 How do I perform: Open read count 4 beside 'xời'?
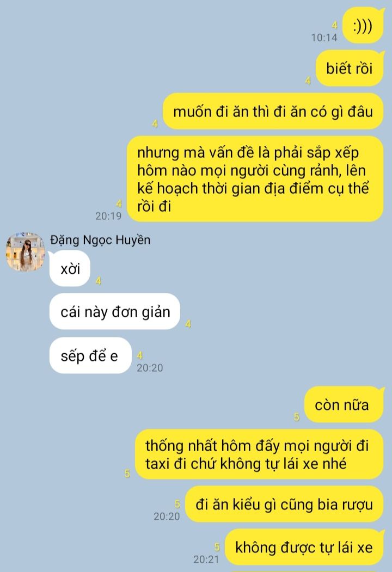tap(98, 281)
